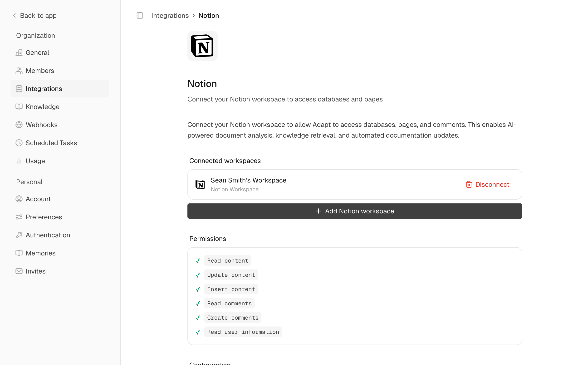Click the Read comments permission tag
588x365 pixels.
(229, 303)
